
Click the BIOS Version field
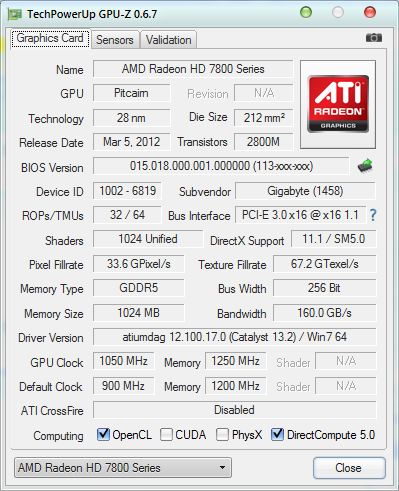[x=221, y=166]
